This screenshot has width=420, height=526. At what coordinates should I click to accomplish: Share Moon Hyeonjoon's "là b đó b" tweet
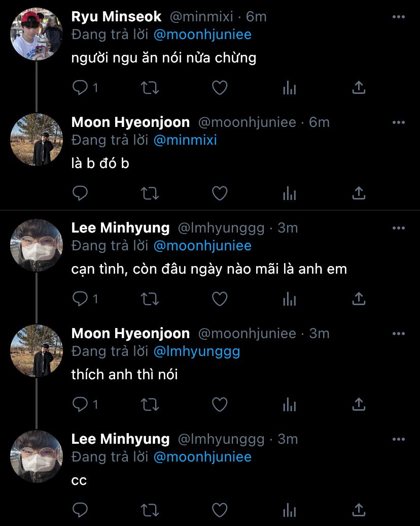click(359, 193)
